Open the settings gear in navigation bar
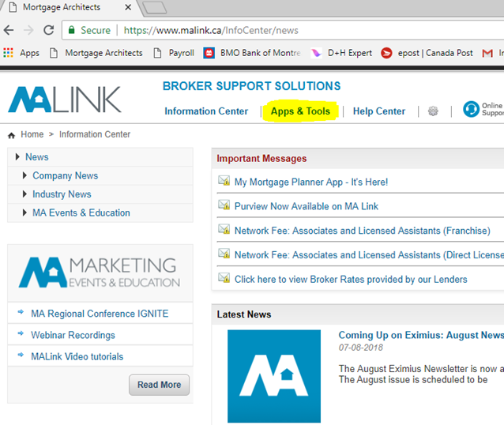Image resolution: width=504 pixels, height=425 pixels. 433,111
